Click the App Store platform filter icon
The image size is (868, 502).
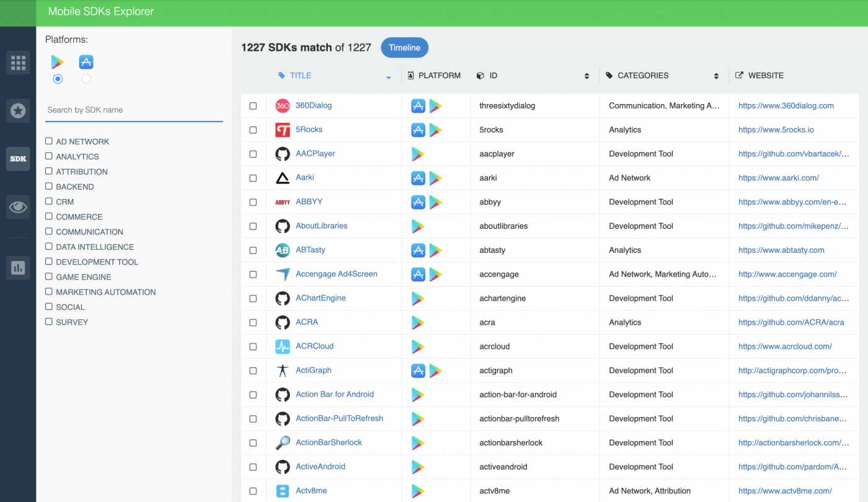[86, 62]
